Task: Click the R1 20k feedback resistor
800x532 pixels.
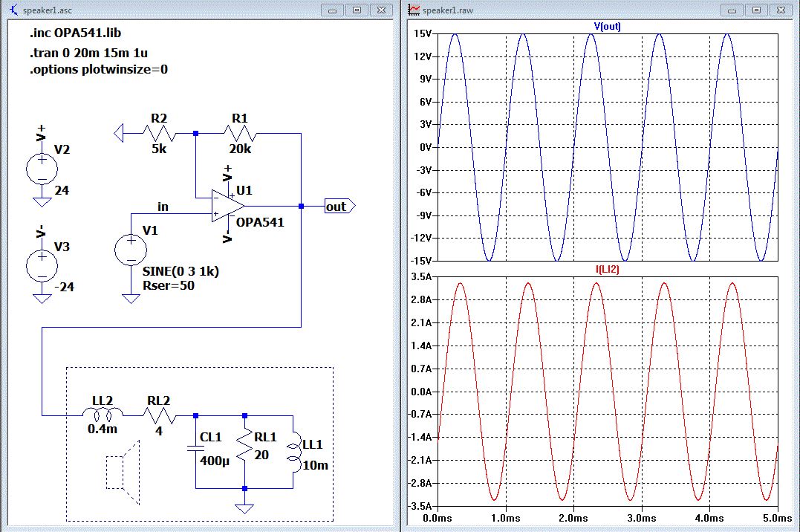Action: click(240, 134)
